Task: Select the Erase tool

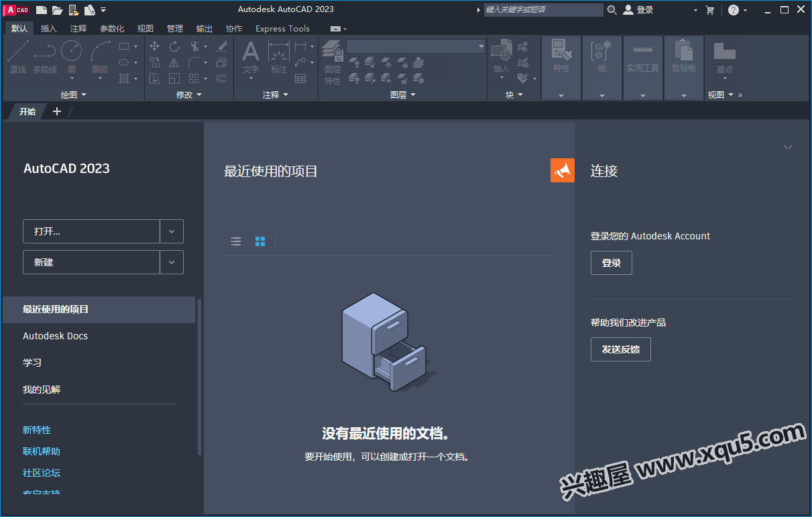Action: pyautogui.click(x=222, y=46)
